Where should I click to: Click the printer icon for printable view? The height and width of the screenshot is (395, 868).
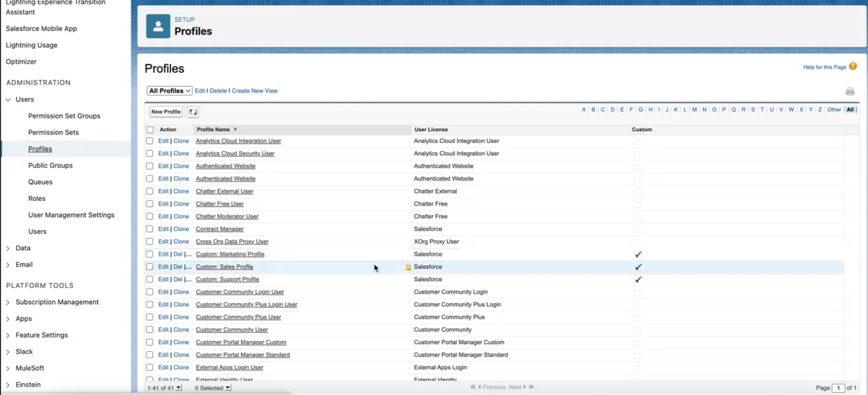coord(849,92)
